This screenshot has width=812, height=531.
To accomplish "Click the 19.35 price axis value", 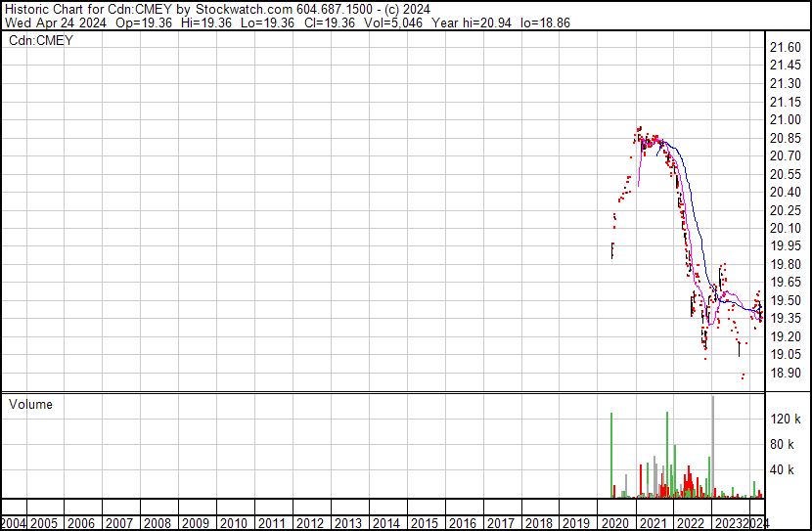I will point(786,318).
